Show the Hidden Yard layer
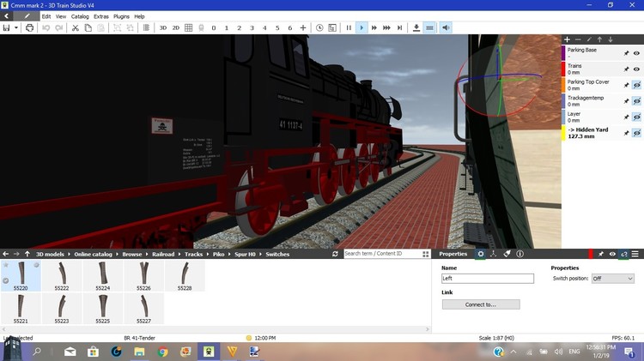This screenshot has height=361, width=644. pyautogui.click(x=636, y=133)
